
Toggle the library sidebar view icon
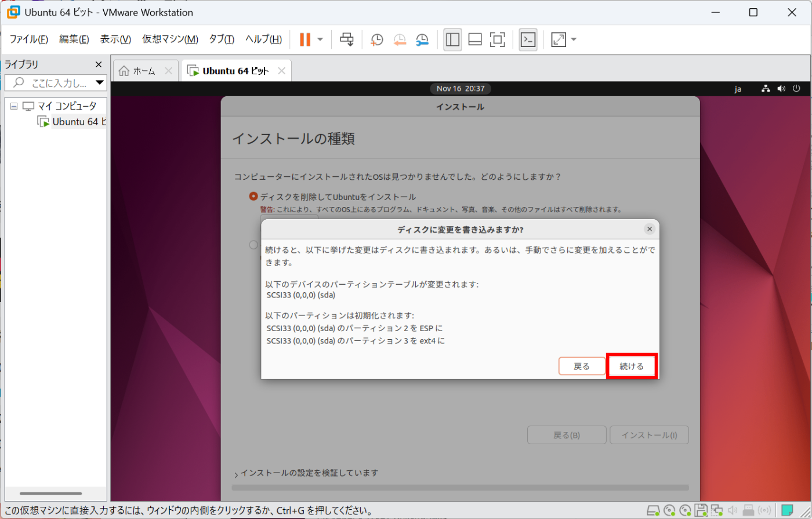(452, 39)
